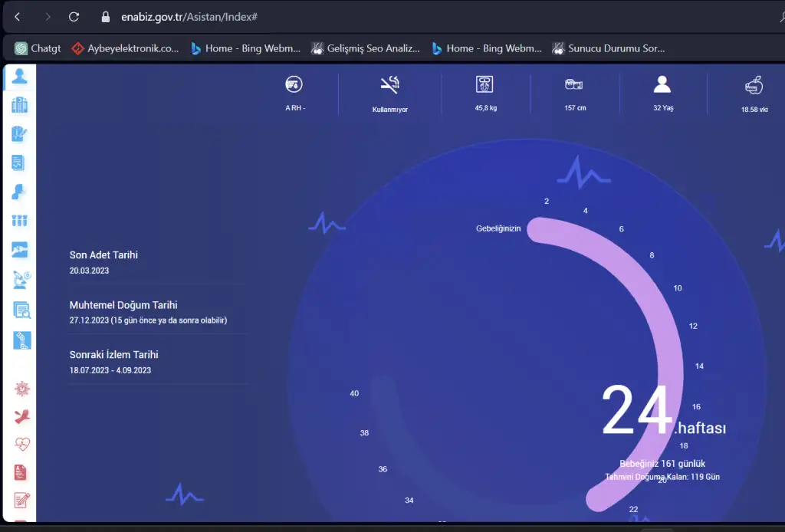Click the person icon above 32 Yaş

click(662, 84)
